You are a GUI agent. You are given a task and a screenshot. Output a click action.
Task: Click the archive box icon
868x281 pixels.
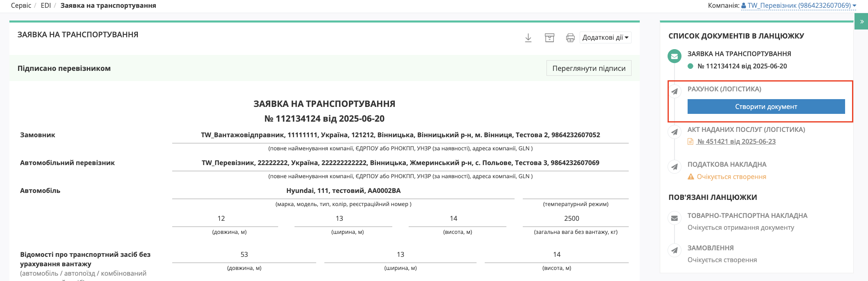(x=549, y=38)
